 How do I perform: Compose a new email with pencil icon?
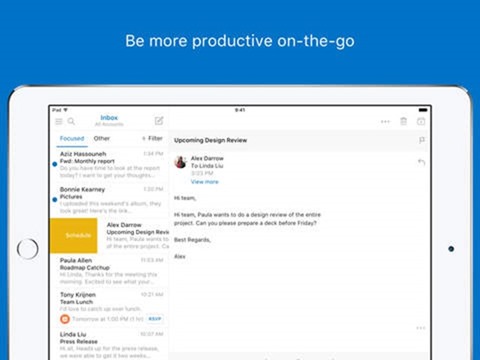click(x=159, y=121)
